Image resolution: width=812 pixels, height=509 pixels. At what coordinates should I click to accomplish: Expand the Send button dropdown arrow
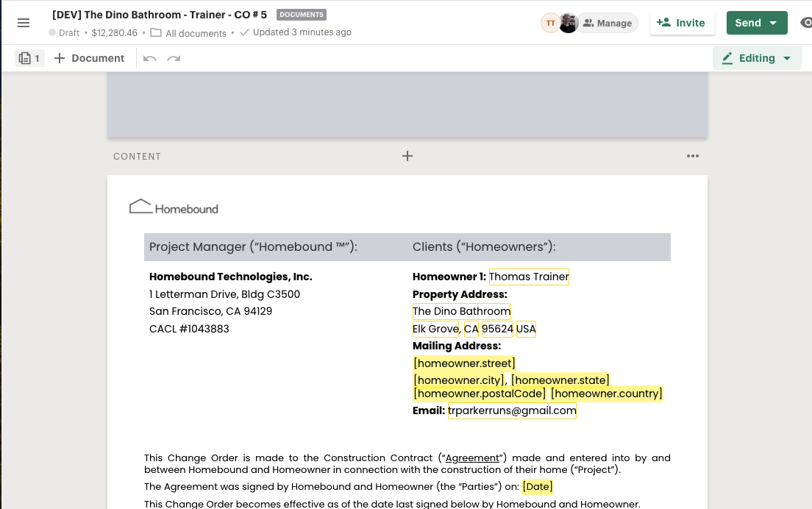coord(773,23)
